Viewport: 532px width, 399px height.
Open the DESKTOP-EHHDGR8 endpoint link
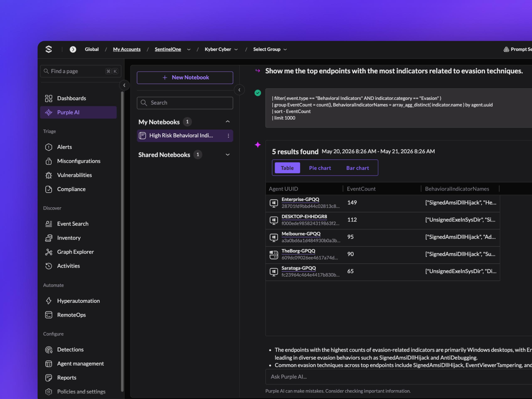[x=304, y=217]
